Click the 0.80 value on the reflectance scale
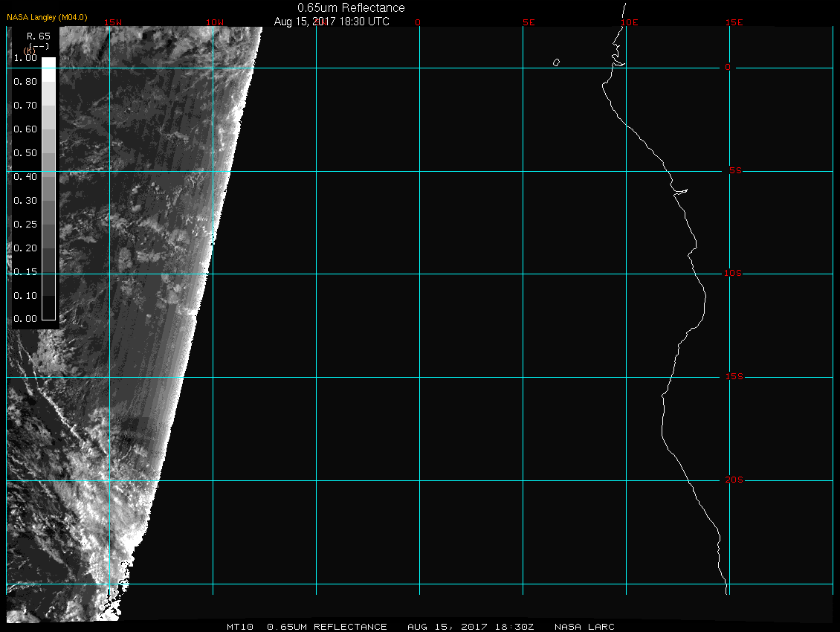 click(25, 82)
